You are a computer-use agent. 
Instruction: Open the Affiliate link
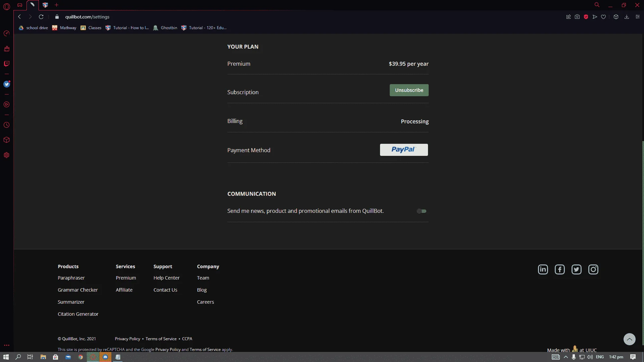[x=124, y=290]
